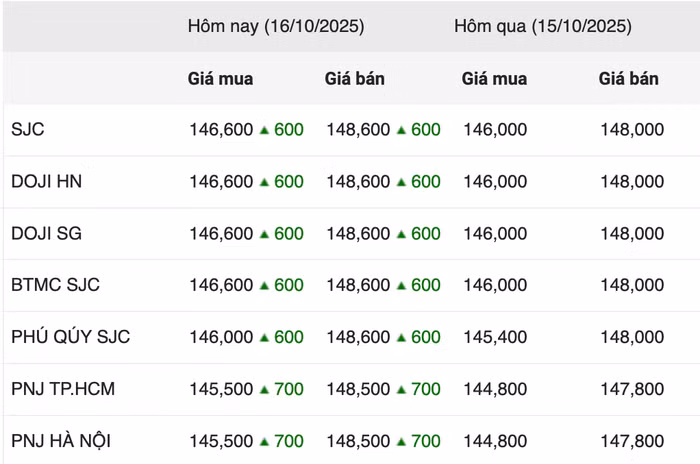
Task: Click the DOJI SG brand name
Action: point(46,234)
